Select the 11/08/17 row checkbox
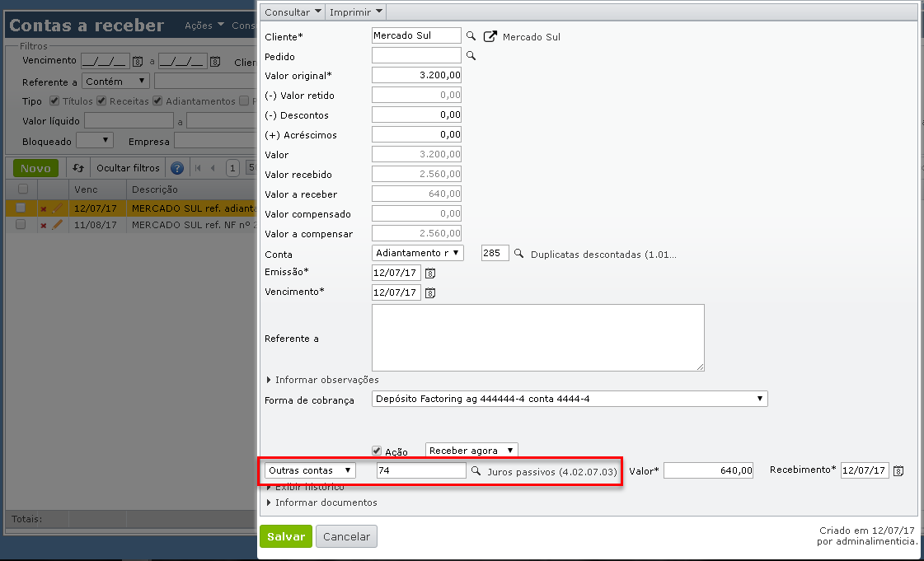This screenshot has width=924, height=561. pos(21,224)
